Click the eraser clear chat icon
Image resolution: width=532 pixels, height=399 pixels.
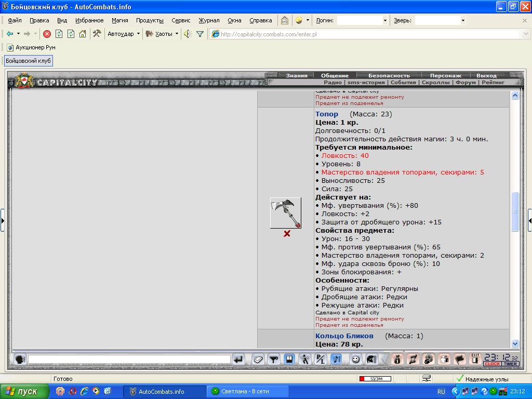258,359
